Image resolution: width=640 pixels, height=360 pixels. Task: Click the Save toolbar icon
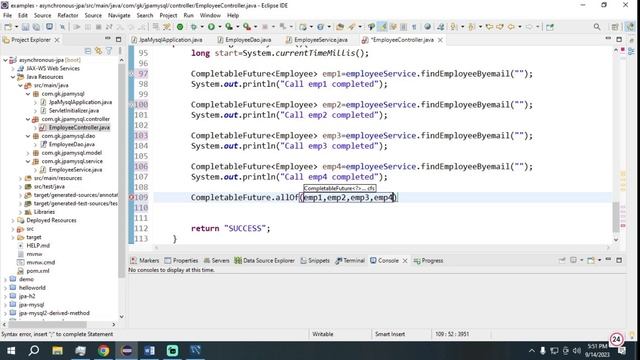25,27
